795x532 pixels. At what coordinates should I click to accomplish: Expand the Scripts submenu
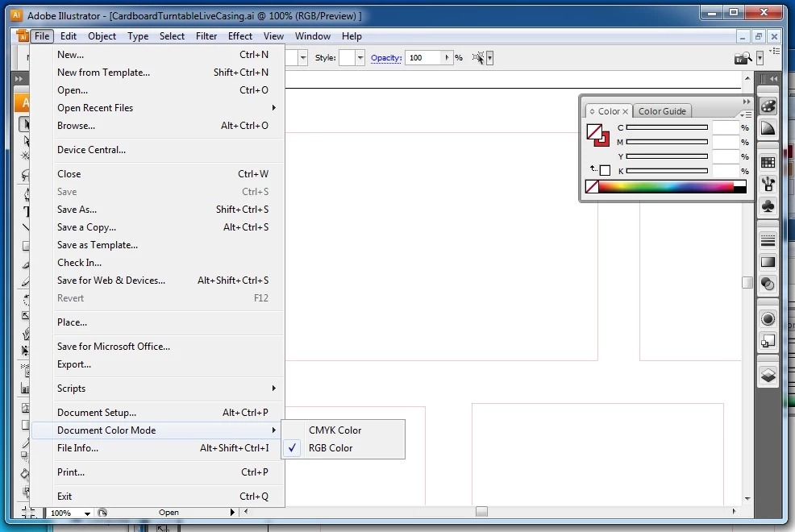click(x=157, y=389)
